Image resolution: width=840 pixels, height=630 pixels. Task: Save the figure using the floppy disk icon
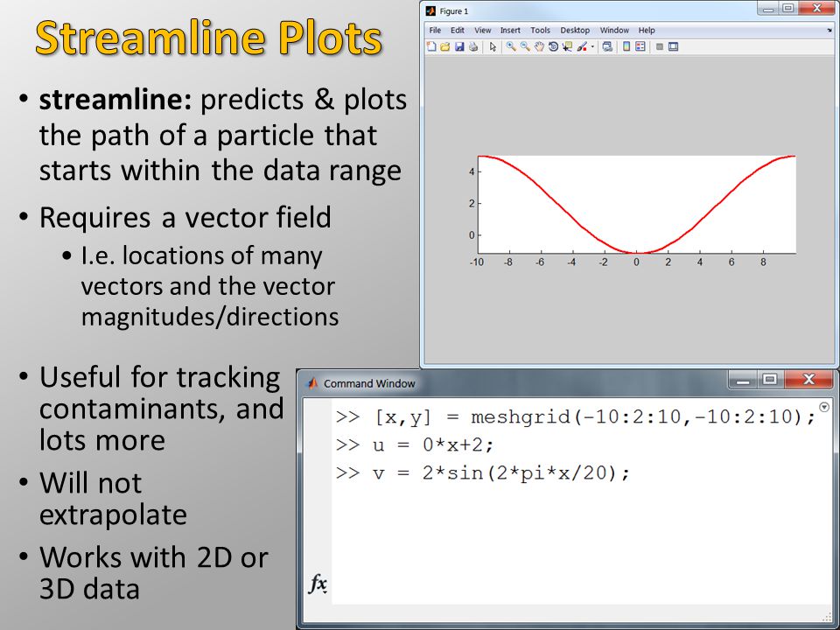point(459,46)
